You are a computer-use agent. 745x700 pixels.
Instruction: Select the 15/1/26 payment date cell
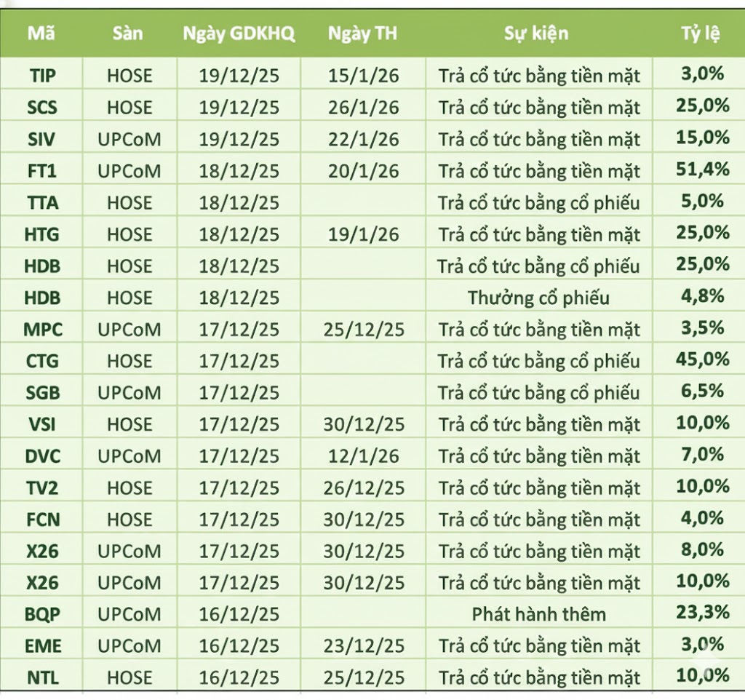click(363, 75)
